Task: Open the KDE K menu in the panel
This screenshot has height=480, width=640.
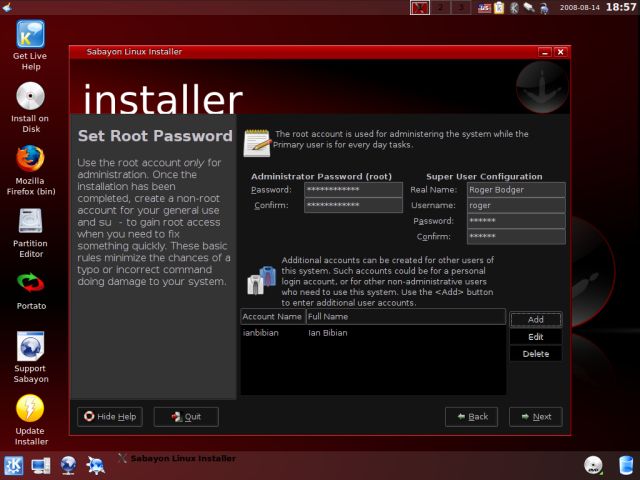Action: pyautogui.click(x=15, y=465)
